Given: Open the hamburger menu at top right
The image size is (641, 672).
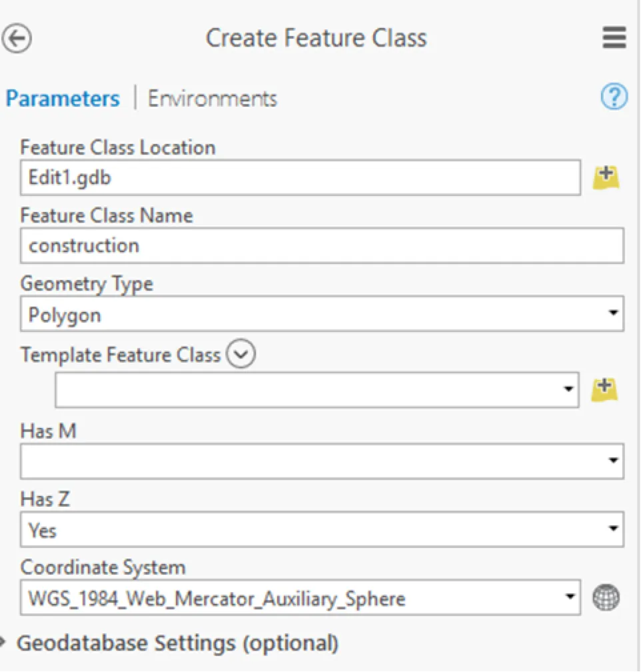Looking at the screenshot, I should 614,38.
